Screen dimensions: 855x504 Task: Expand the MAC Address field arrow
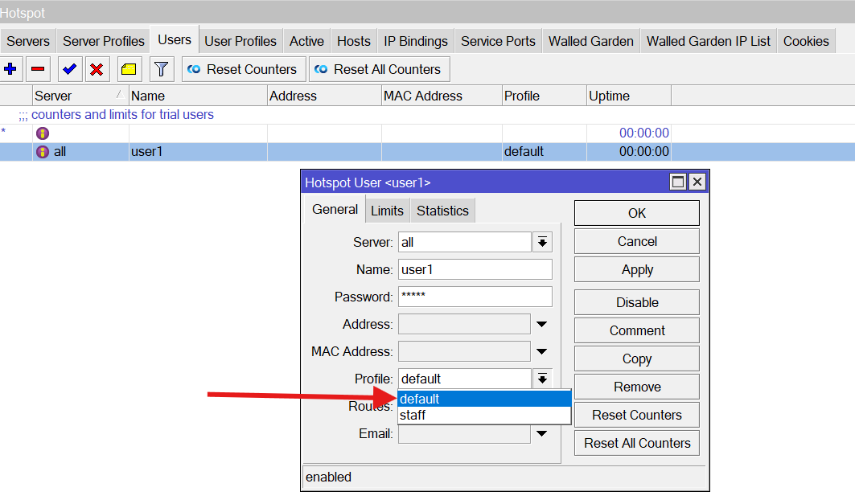(541, 352)
